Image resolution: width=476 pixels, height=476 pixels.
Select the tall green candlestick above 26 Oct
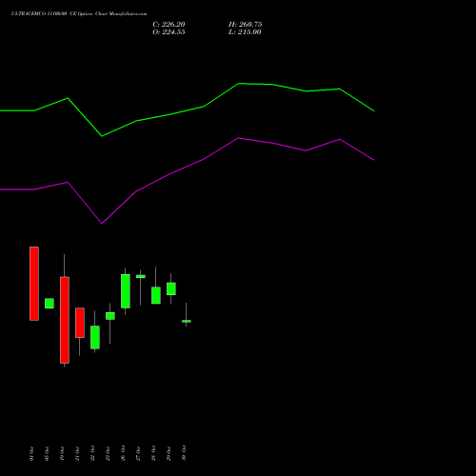tap(126, 291)
